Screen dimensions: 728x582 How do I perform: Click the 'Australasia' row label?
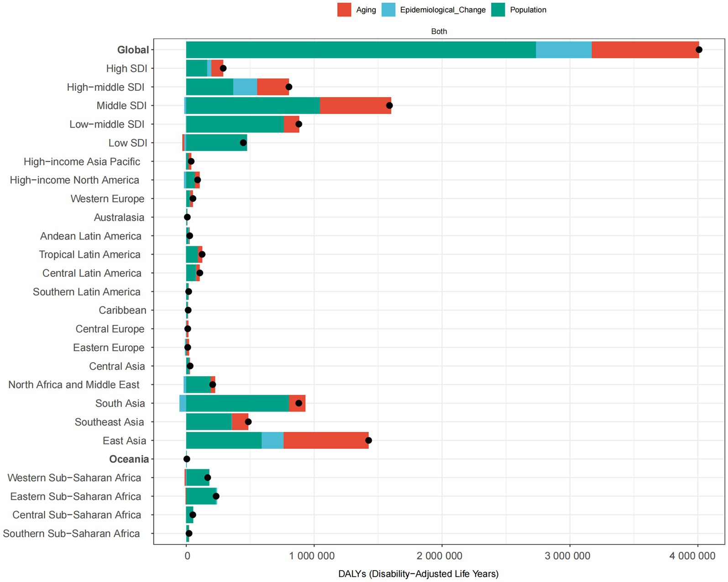click(x=119, y=218)
